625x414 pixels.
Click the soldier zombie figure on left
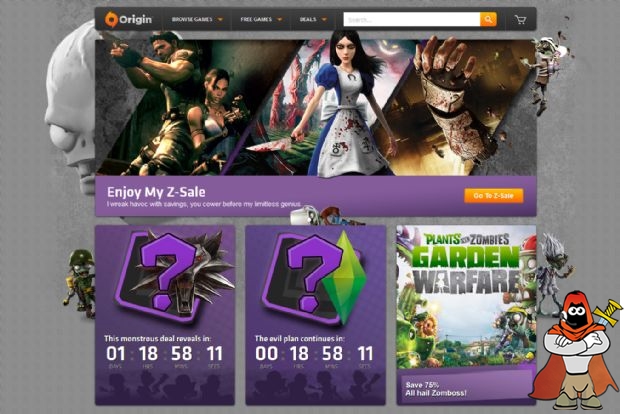80,282
